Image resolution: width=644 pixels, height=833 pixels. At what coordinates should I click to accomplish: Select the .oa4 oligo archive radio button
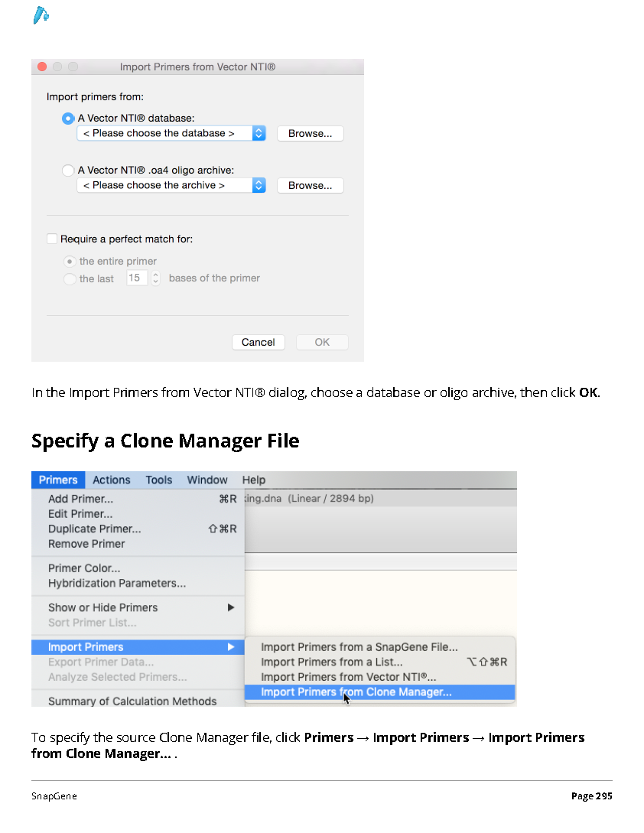[68, 170]
